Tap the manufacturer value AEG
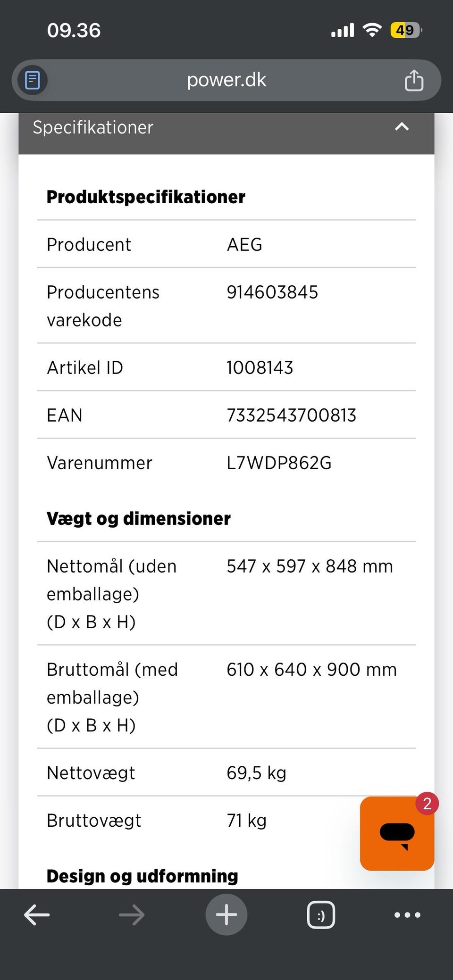453x980 pixels. pos(244,245)
